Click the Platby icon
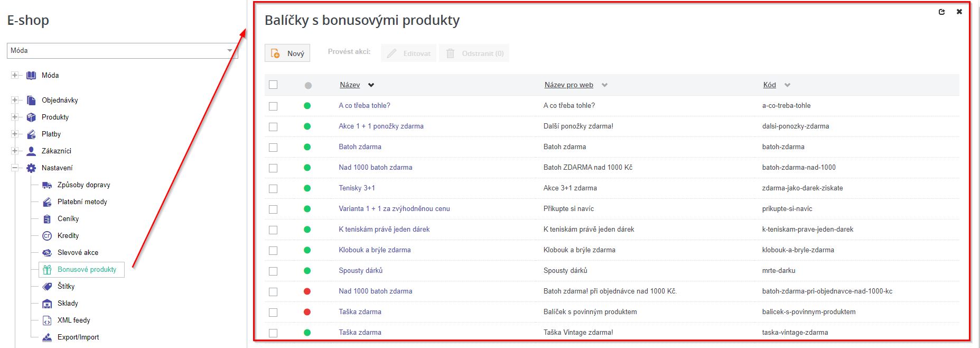The width and height of the screenshot is (980, 348). pyautogui.click(x=31, y=134)
